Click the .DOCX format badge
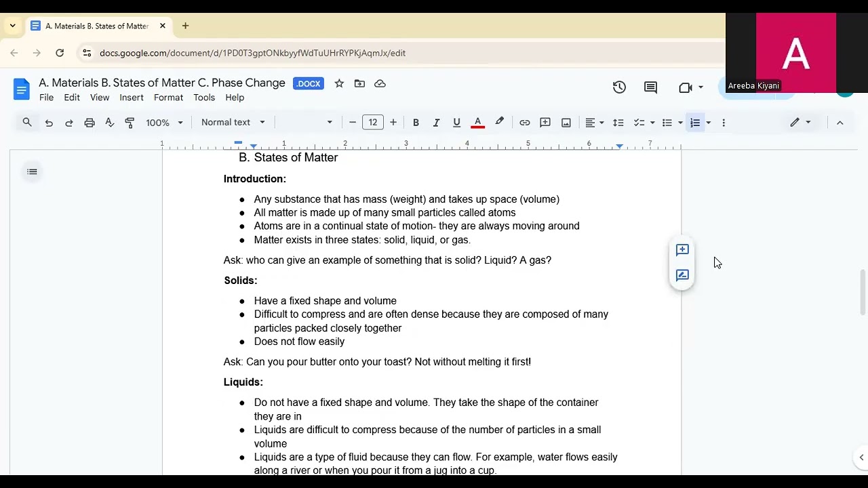Viewport: 868px width, 488px height. [x=309, y=83]
